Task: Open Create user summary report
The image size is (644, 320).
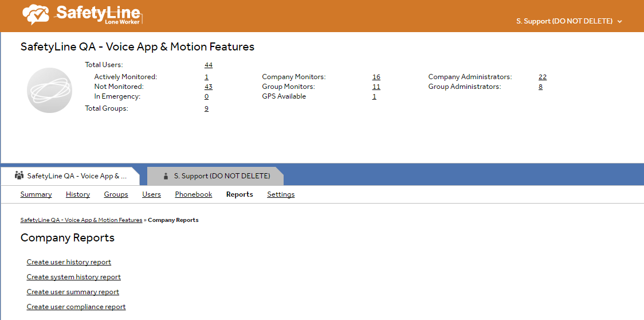Action: (73, 292)
